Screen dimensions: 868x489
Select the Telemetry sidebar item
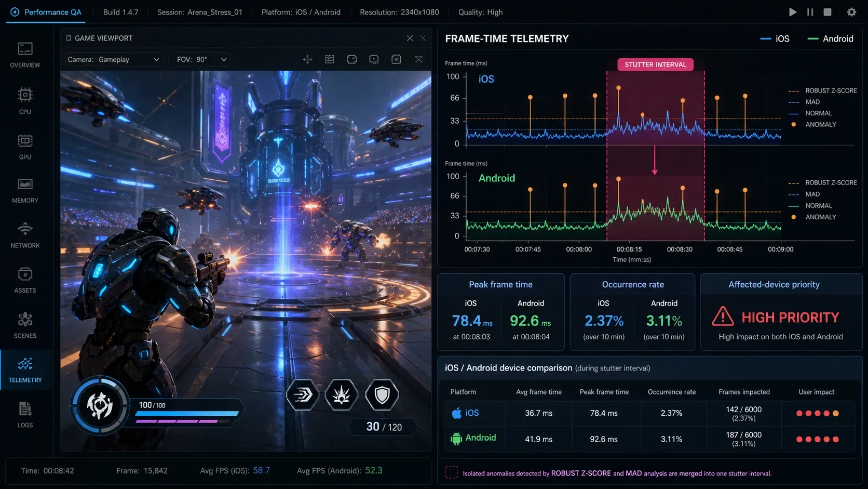click(x=25, y=370)
